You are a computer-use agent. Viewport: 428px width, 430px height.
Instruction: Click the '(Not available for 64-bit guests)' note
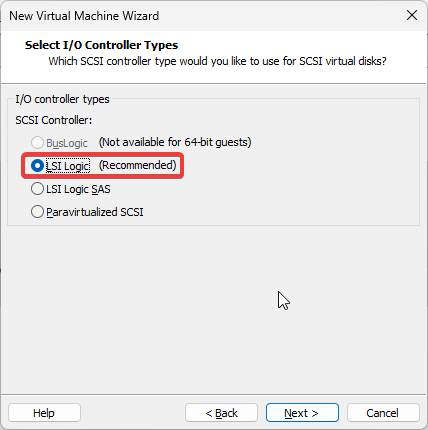coord(175,142)
